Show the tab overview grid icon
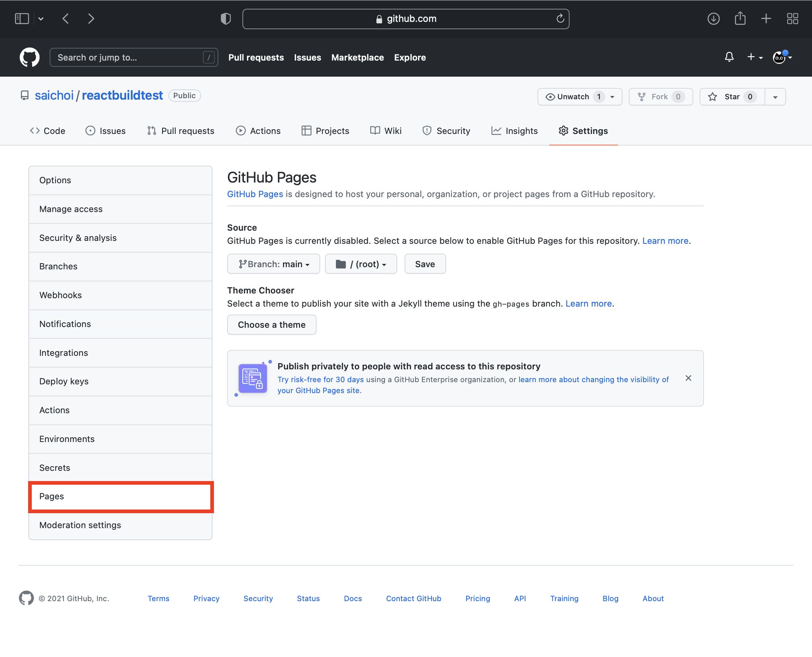This screenshot has width=812, height=657. 792,19
